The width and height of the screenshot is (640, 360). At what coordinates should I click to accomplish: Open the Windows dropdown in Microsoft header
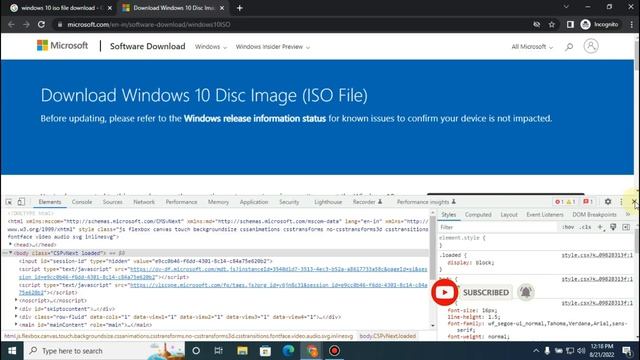point(211,47)
